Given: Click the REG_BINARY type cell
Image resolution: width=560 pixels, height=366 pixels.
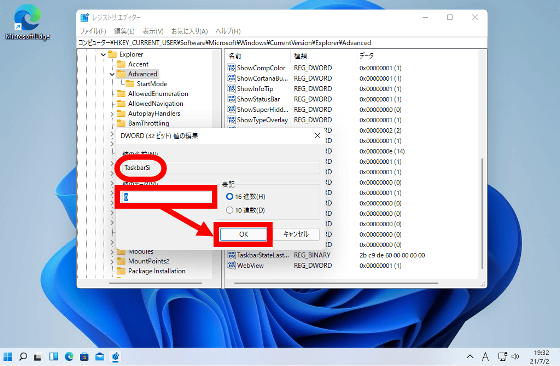Looking at the screenshot, I should click(312, 255).
